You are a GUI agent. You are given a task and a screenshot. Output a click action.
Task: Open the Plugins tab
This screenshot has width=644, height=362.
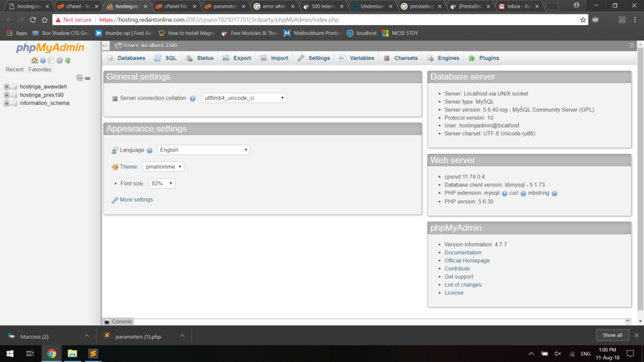pyautogui.click(x=484, y=58)
